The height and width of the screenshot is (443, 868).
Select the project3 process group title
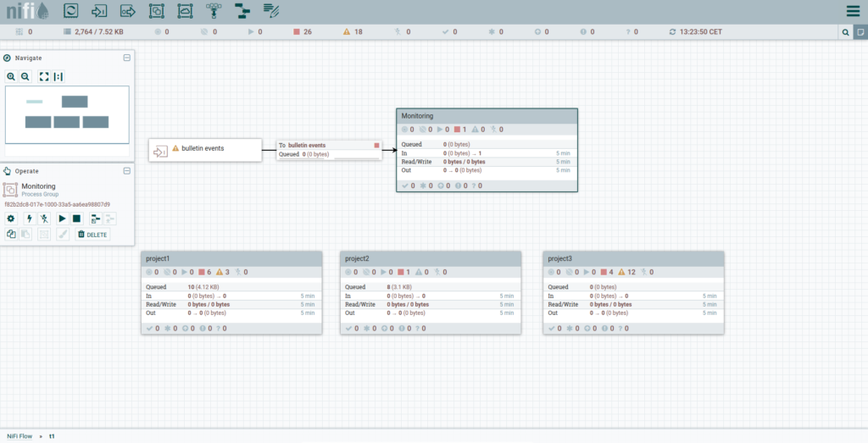[x=559, y=259]
